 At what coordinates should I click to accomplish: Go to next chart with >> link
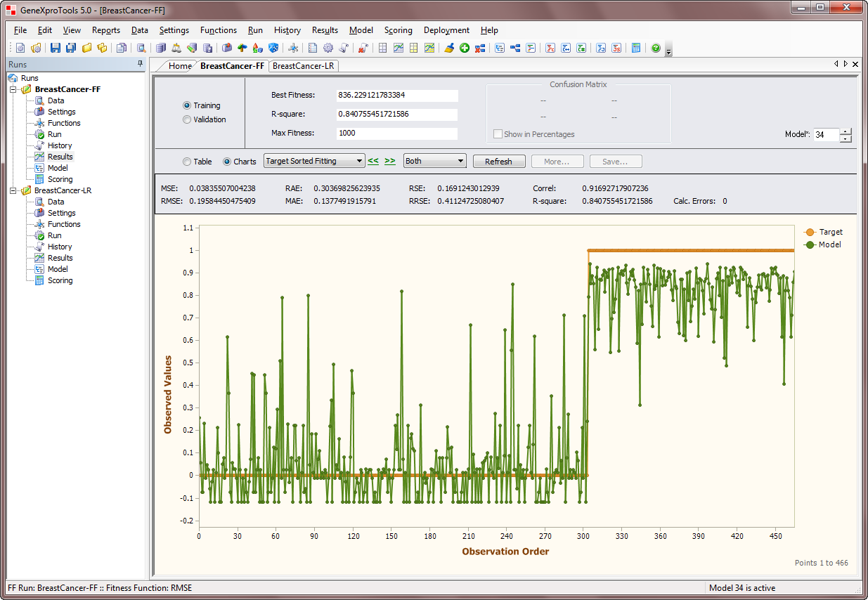point(389,161)
